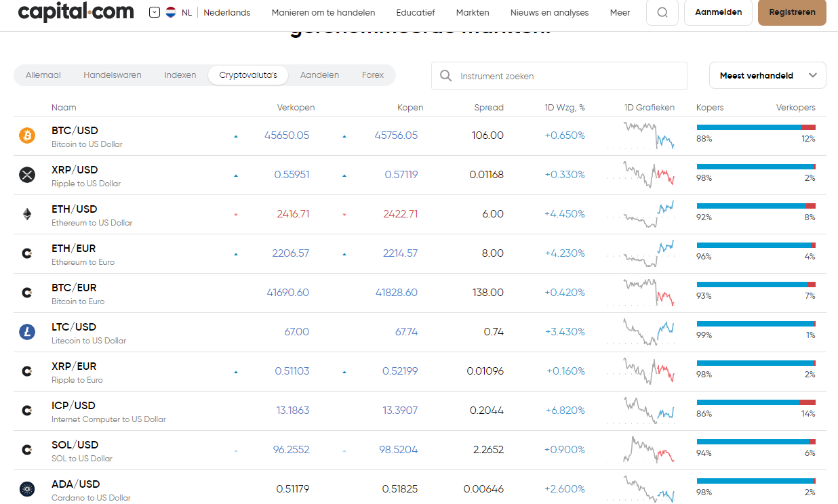Expand the language selector chevron beside NL
Screen dimensions: 838x504
(155, 12)
